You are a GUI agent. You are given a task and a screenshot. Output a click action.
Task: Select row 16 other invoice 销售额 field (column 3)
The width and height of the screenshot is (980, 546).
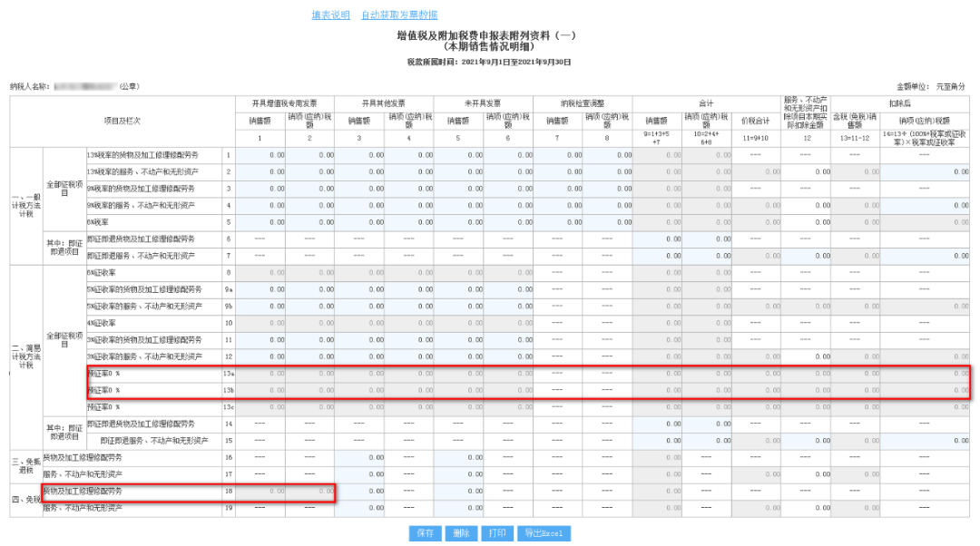[359, 458]
